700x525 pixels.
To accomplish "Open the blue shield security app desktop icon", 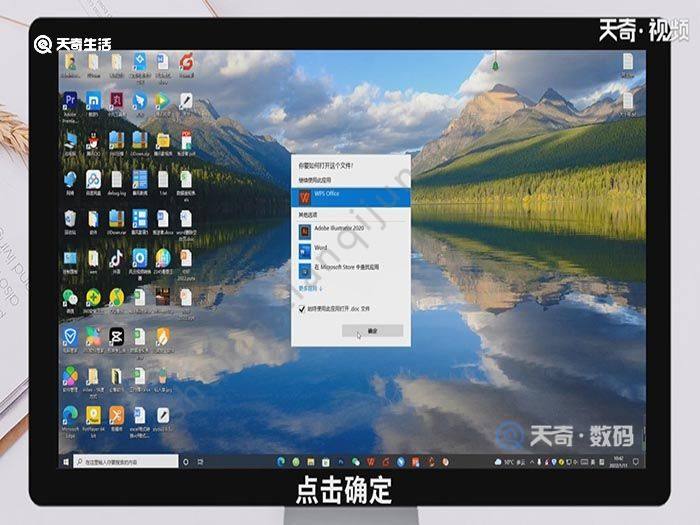I will coord(70,339).
